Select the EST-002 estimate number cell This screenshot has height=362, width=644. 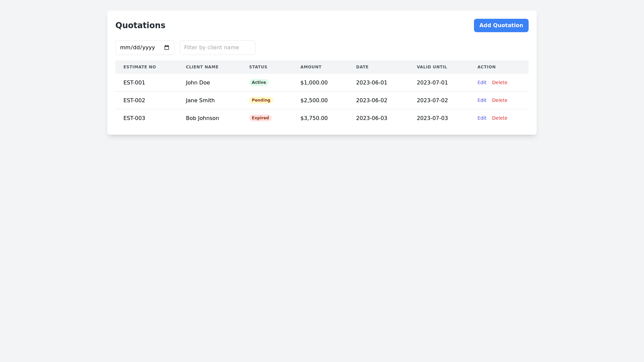134,100
